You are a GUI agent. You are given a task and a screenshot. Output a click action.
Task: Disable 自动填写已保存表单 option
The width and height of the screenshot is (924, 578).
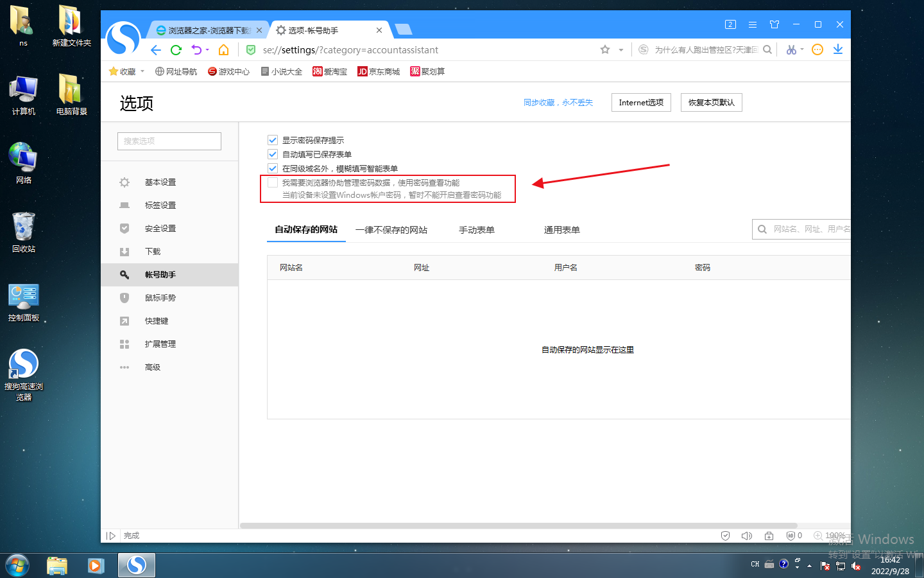pos(273,153)
